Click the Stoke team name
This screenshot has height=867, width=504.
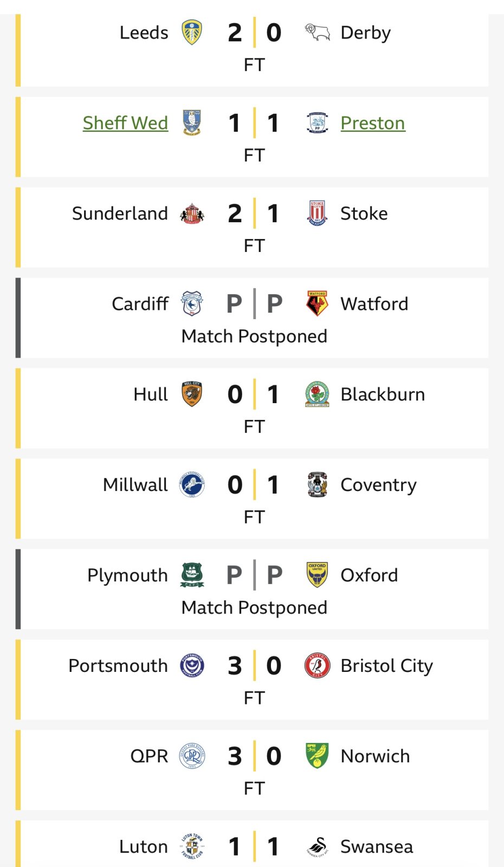coord(364,213)
